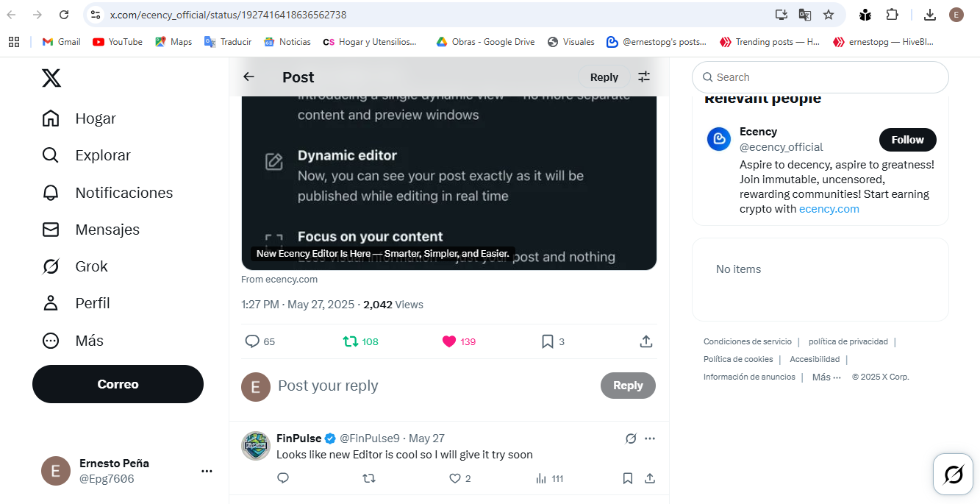Go back using the Post arrow
The width and height of the screenshot is (980, 504).
[x=249, y=77]
